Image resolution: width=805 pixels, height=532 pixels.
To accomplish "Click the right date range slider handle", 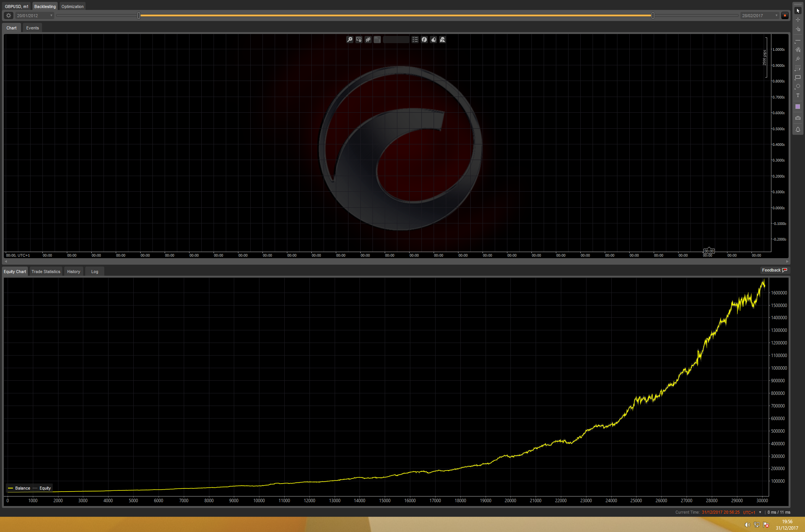I will point(653,16).
